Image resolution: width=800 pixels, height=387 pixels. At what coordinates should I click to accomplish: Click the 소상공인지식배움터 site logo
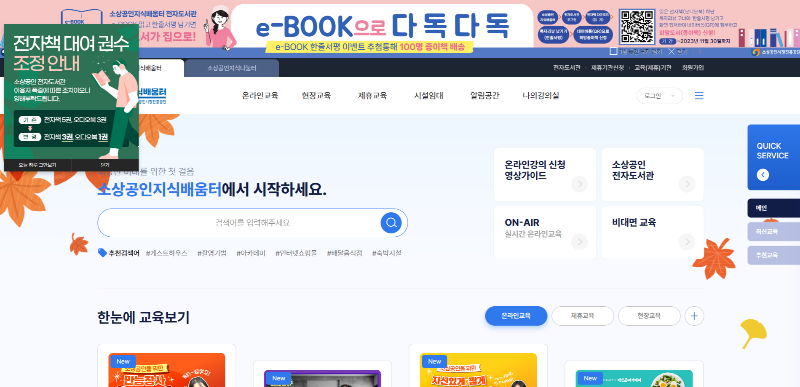click(152, 95)
